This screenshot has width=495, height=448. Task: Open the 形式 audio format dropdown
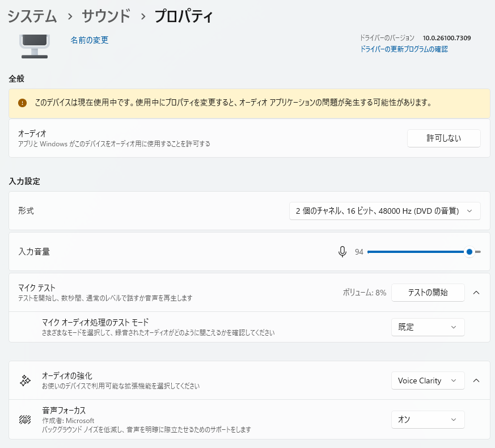[384, 211]
